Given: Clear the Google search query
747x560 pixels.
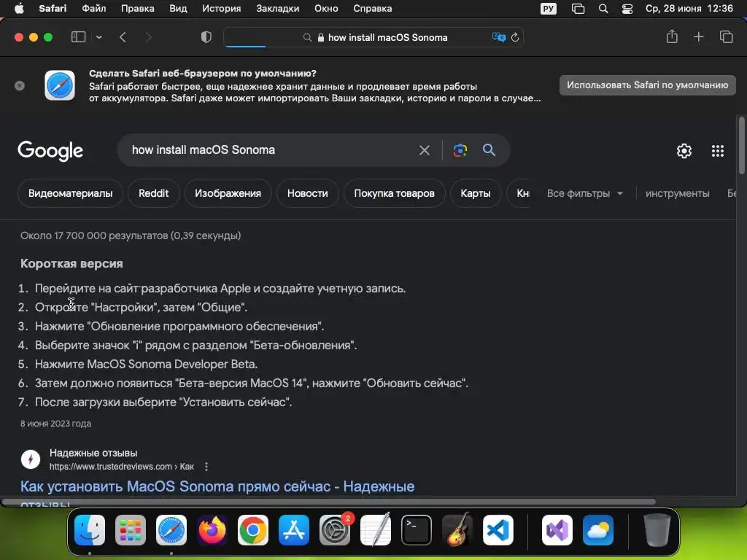Looking at the screenshot, I should (425, 150).
